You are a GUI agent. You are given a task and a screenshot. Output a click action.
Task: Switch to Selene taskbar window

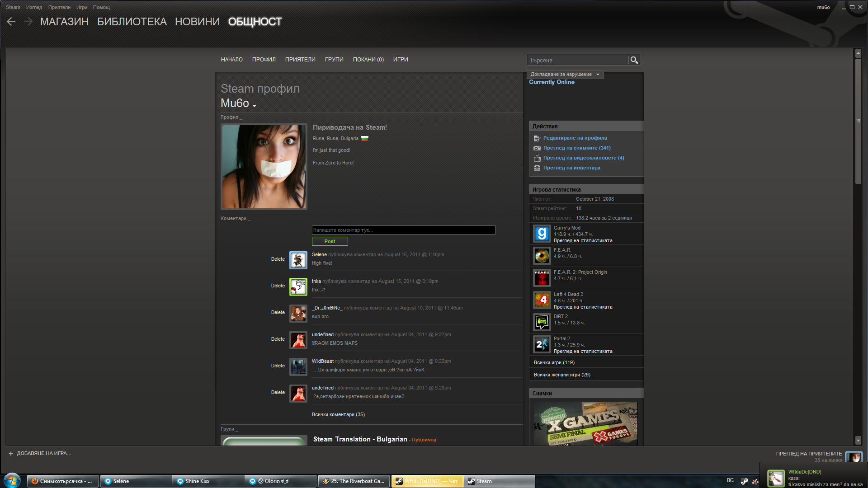click(x=136, y=481)
